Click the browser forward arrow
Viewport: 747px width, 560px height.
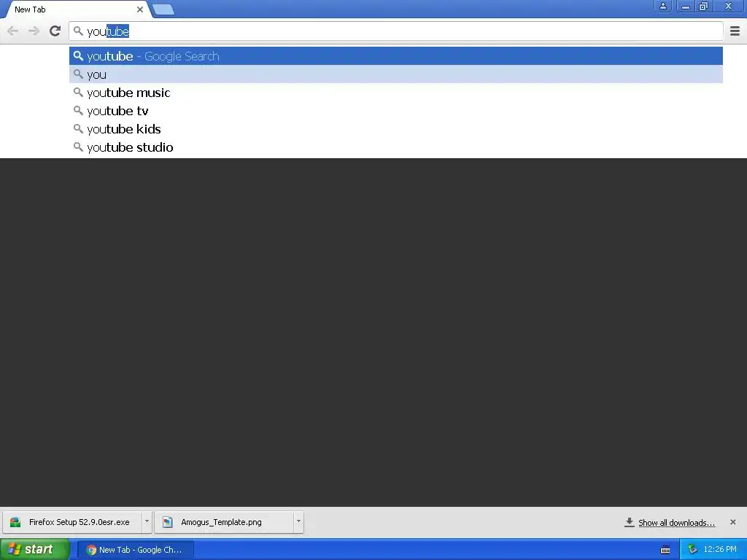34,31
